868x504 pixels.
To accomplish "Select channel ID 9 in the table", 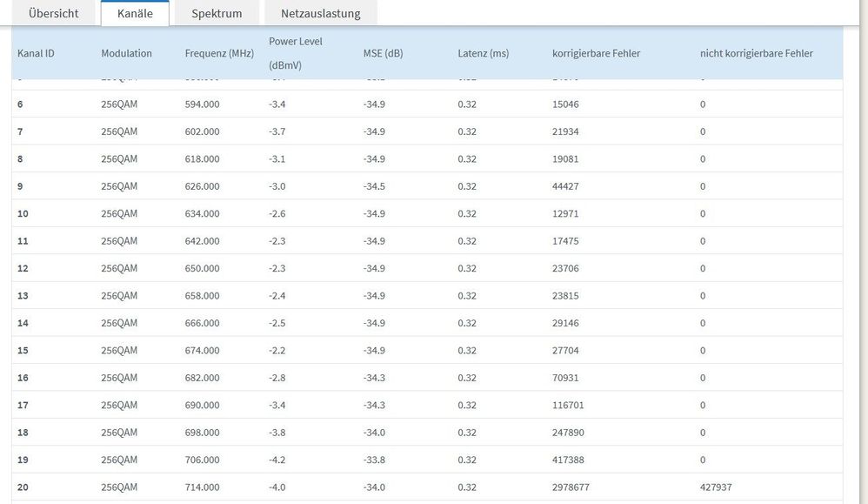I will (20, 186).
